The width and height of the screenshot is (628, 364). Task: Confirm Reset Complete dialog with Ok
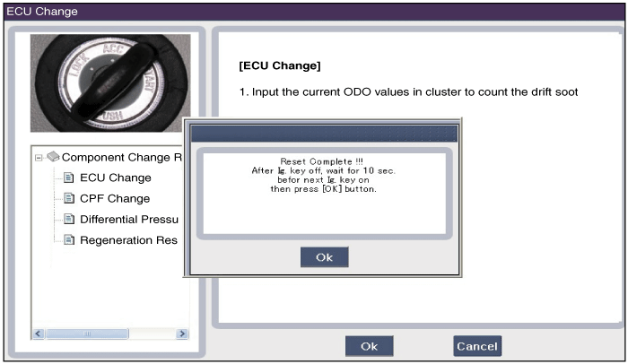pyautogui.click(x=325, y=257)
